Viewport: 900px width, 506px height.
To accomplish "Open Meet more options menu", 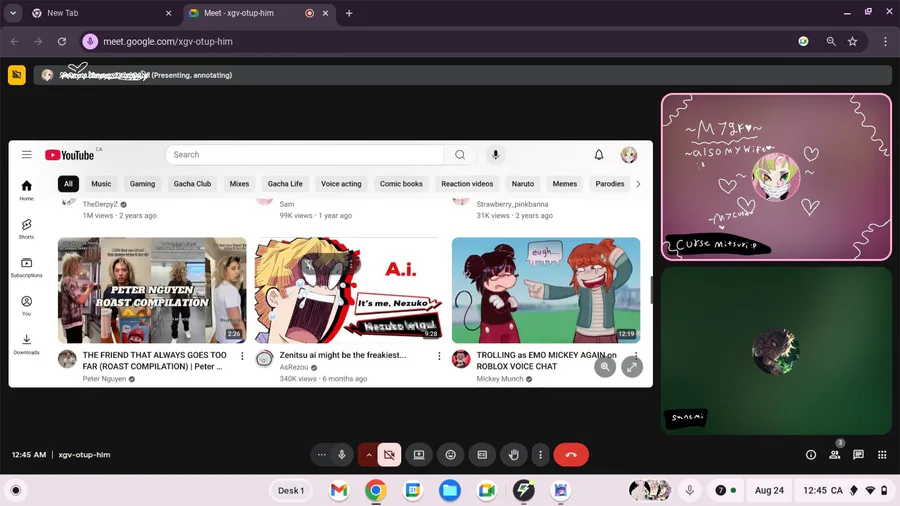I will pos(540,455).
